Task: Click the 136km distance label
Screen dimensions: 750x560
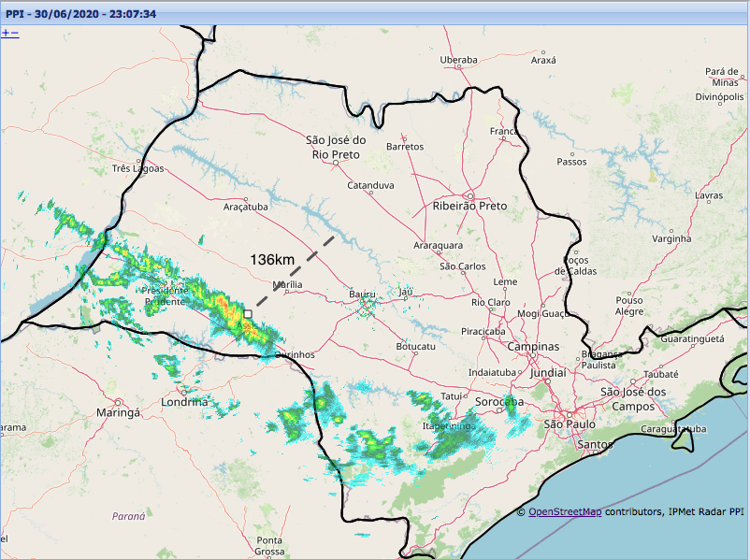Action: pyautogui.click(x=272, y=258)
